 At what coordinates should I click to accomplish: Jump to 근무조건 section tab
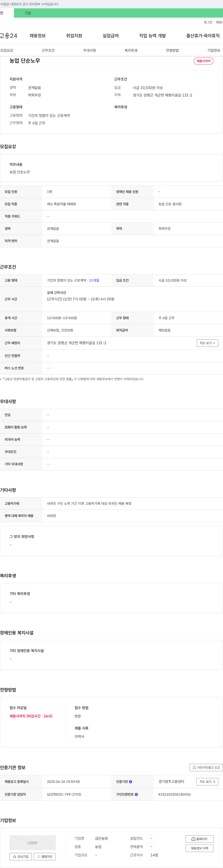tap(48, 51)
